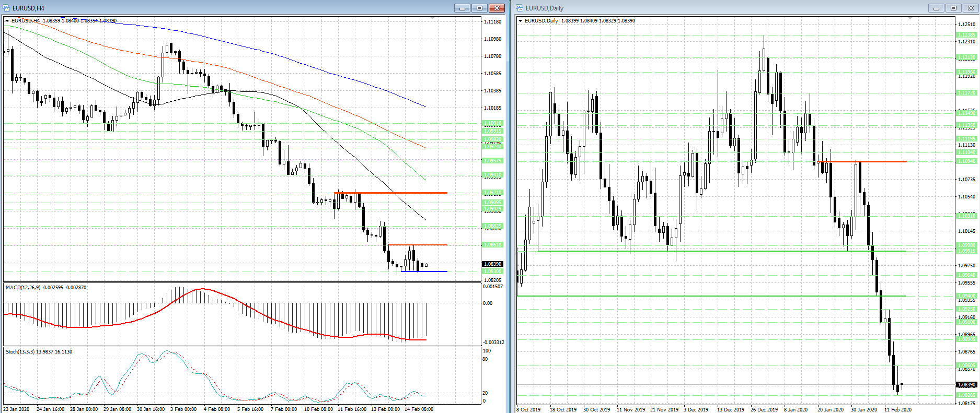Minimize the EURUSD,H4 chart window

point(462,8)
